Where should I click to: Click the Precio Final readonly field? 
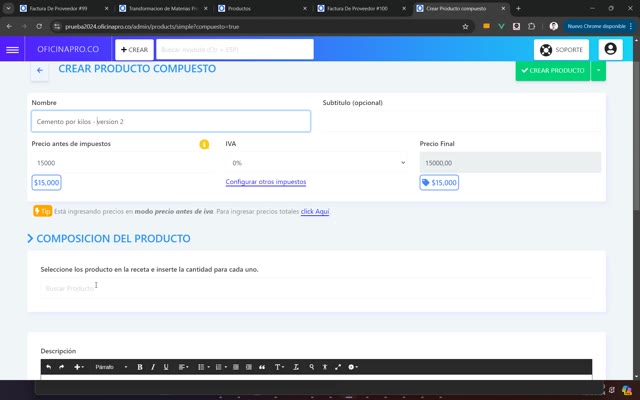(510, 162)
